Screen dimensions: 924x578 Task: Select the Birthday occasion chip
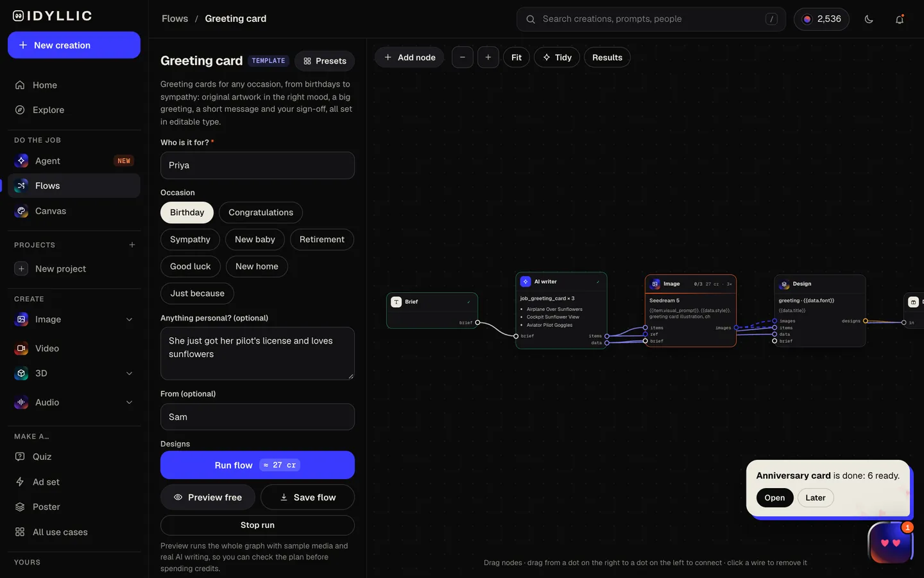point(187,213)
